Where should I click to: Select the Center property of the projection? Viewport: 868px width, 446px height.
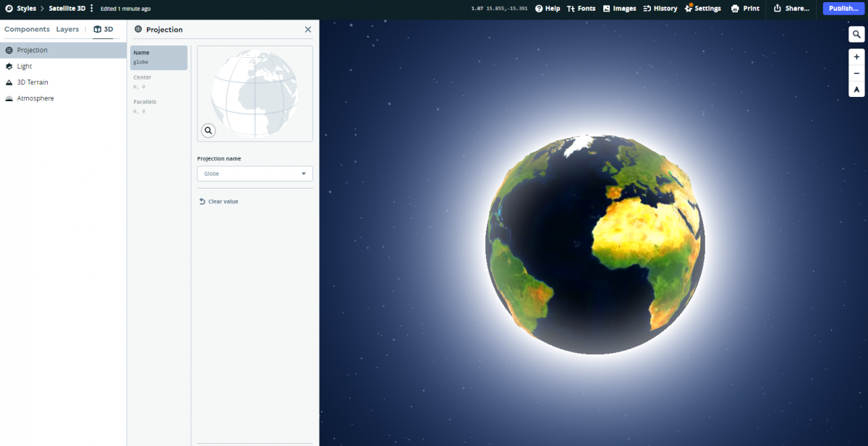(x=158, y=81)
